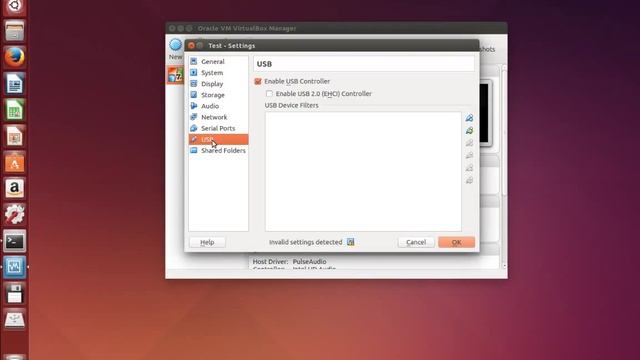Click the Invalid settings detected text
The width and height of the screenshot is (640, 360).
(x=305, y=242)
